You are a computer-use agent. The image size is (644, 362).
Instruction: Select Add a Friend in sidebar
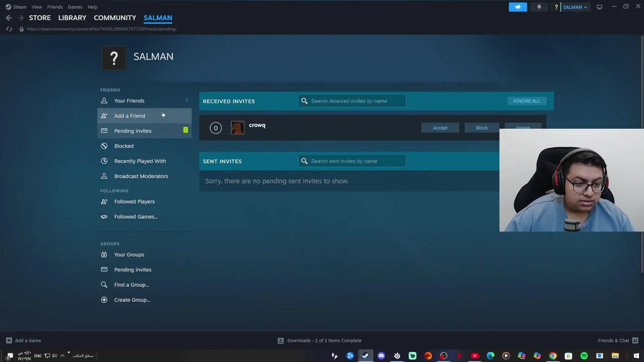144,116
